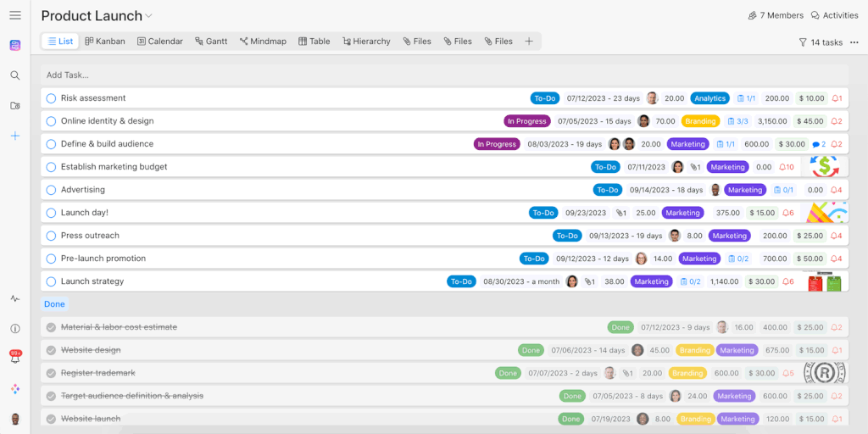Click the search magnifier icon in the sidebar
This screenshot has height=434, width=868.
[15, 75]
